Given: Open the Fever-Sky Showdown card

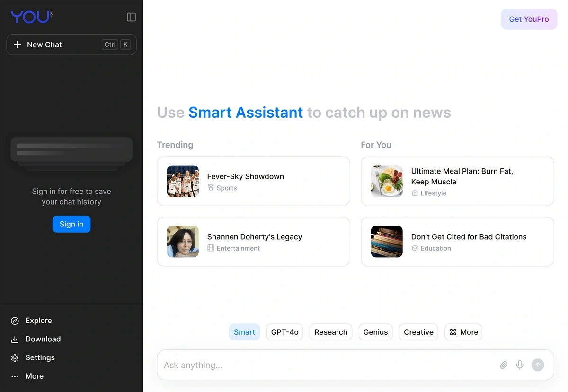Looking at the screenshot, I should tap(253, 181).
